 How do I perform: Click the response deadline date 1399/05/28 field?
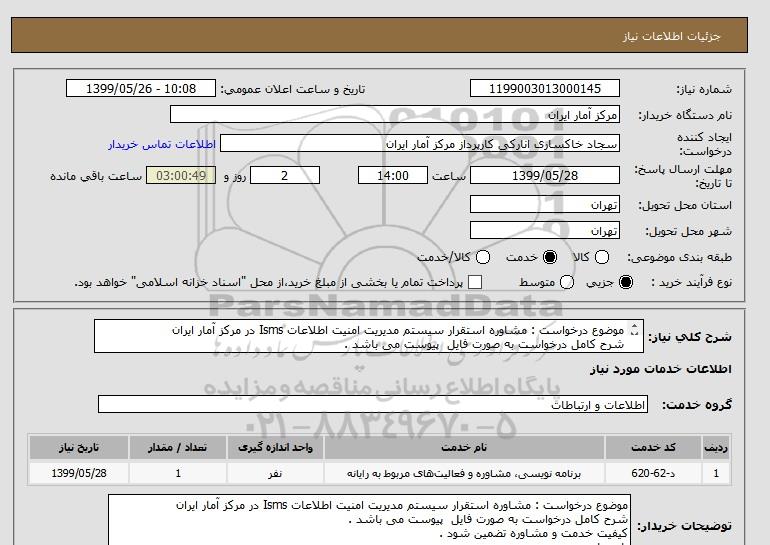(x=545, y=175)
